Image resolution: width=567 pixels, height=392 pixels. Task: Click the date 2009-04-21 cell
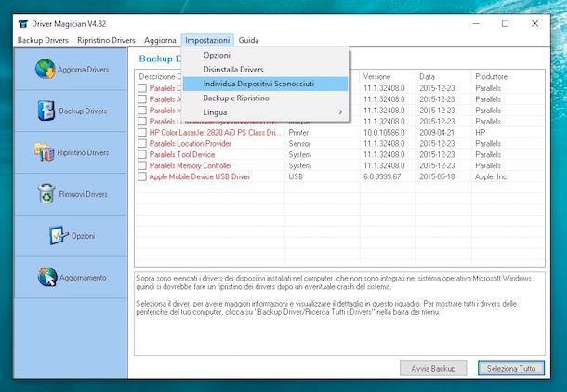(x=437, y=133)
